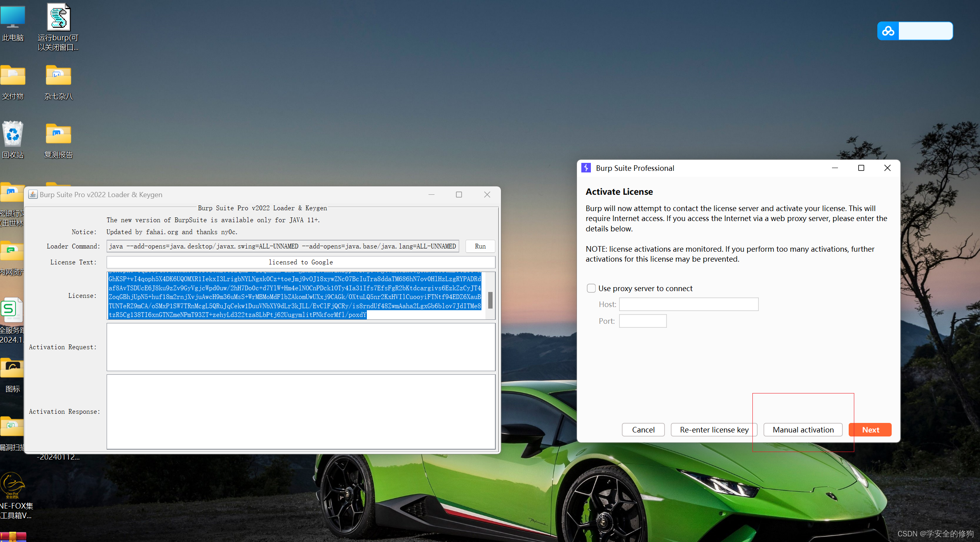The height and width of the screenshot is (542, 980).
Task: Click the Activation Request text area
Action: [x=301, y=347]
